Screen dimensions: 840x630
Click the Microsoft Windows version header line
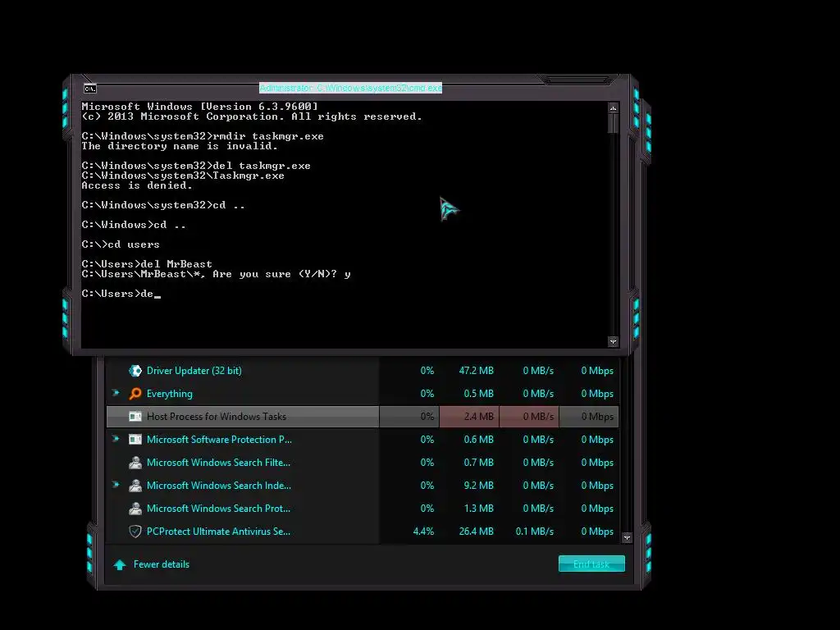point(200,107)
